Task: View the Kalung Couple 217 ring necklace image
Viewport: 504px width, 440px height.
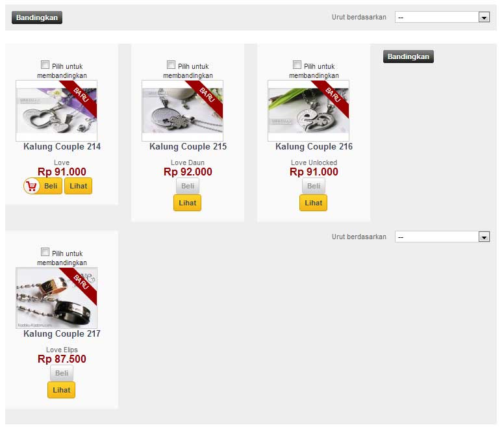Action: pos(57,298)
